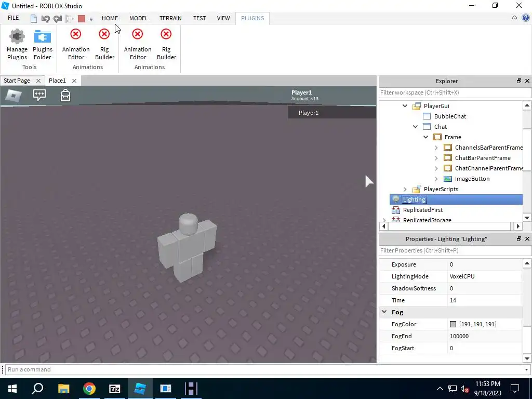Edit the Time value 14
The image size is (532, 399).
pyautogui.click(x=485, y=300)
